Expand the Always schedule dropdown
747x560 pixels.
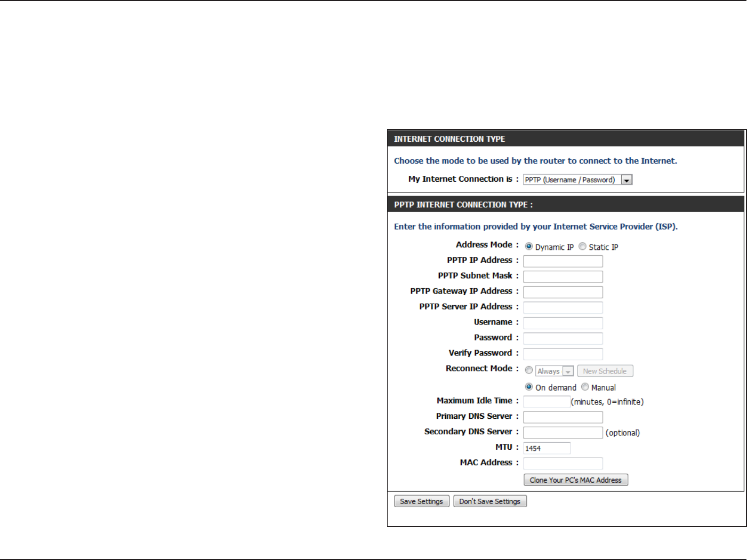tap(555, 371)
